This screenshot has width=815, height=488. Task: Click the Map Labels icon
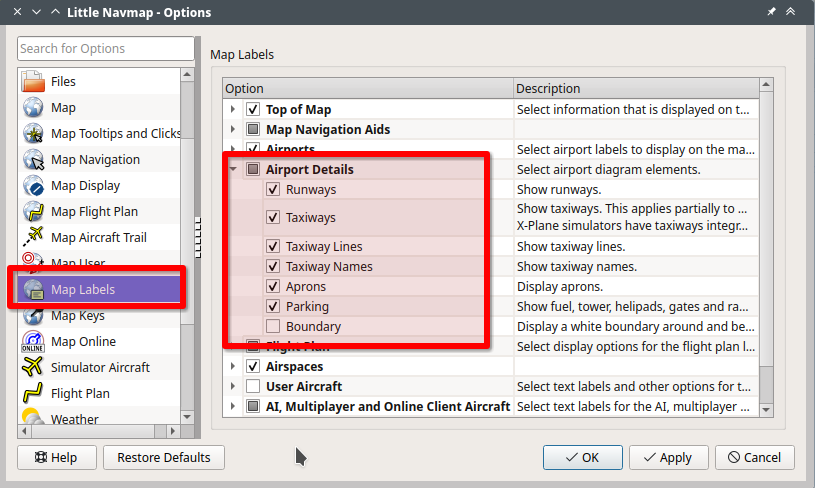pyautogui.click(x=33, y=289)
